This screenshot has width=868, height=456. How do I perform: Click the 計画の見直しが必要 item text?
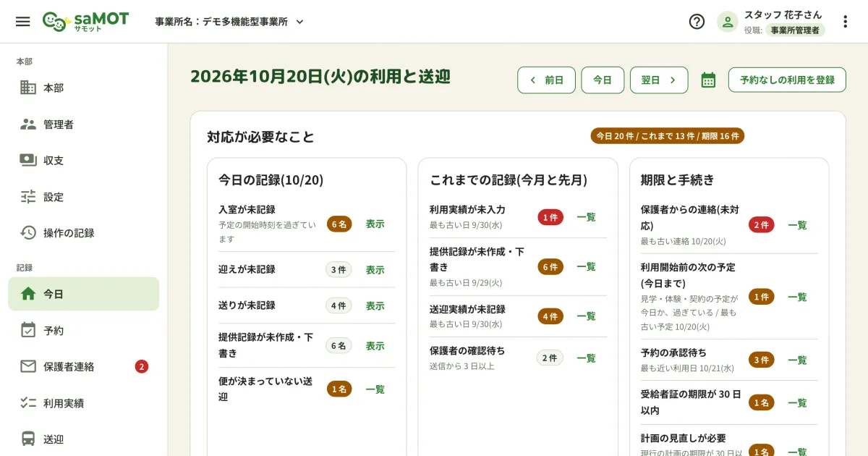tap(684, 438)
